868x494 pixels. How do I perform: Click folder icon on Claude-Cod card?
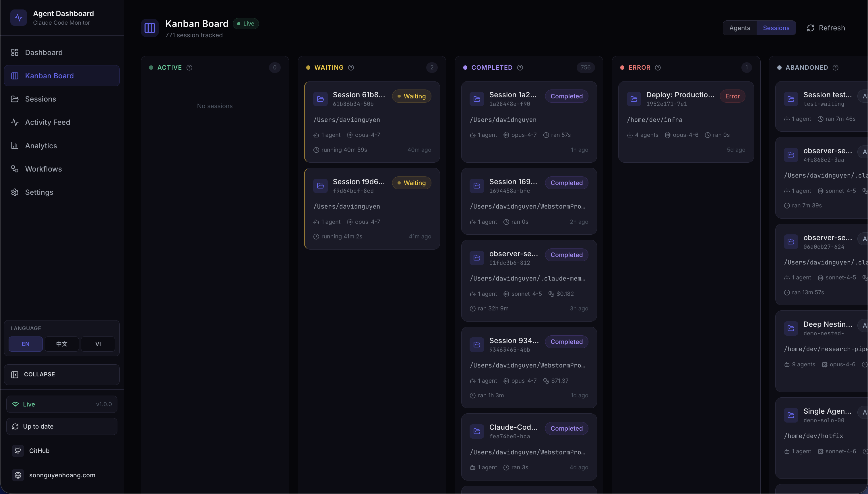tap(477, 431)
